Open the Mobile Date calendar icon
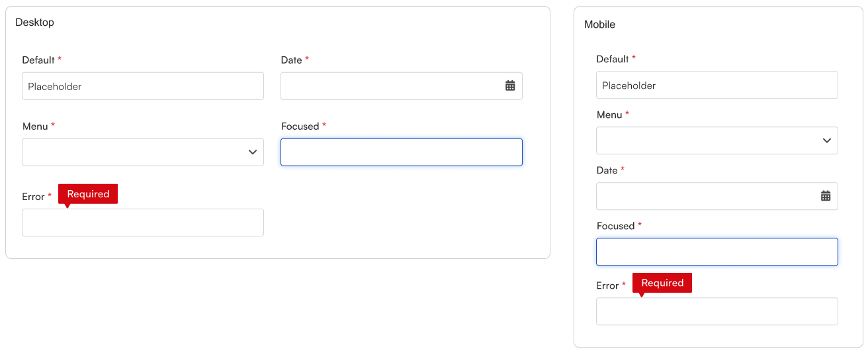868x353 pixels. [x=826, y=195]
